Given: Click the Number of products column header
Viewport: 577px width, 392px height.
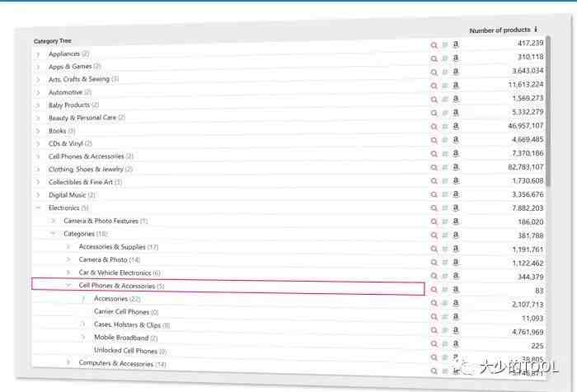Looking at the screenshot, I should (500, 30).
